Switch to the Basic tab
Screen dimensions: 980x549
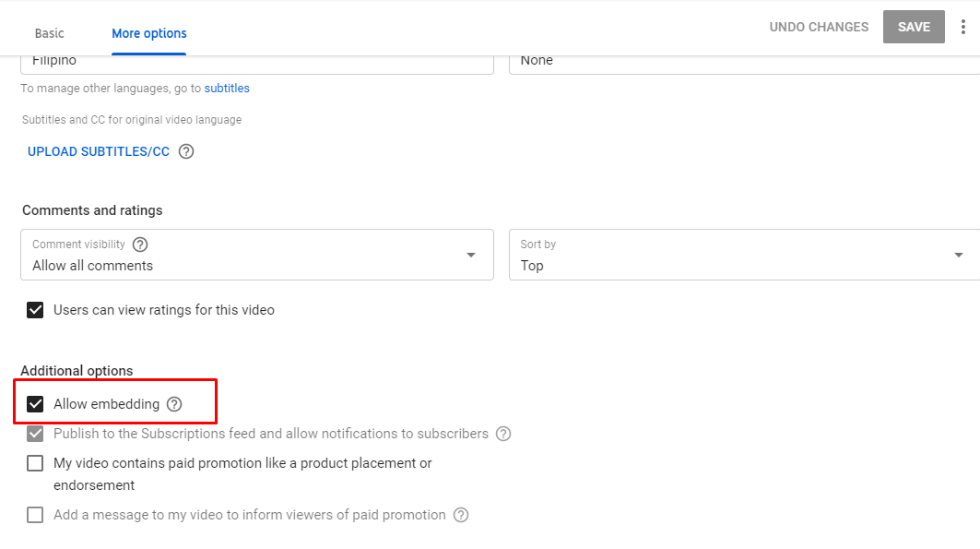pos(50,33)
